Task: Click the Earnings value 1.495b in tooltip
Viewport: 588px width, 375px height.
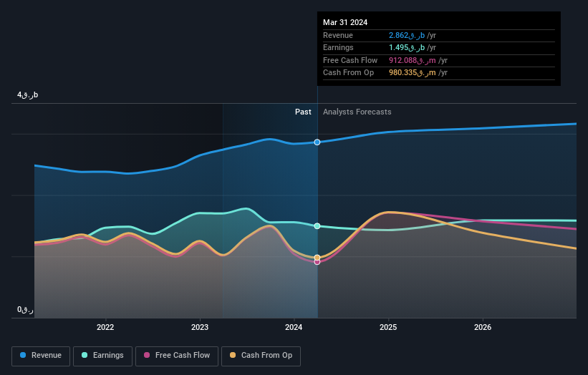Action: pyautogui.click(x=407, y=48)
